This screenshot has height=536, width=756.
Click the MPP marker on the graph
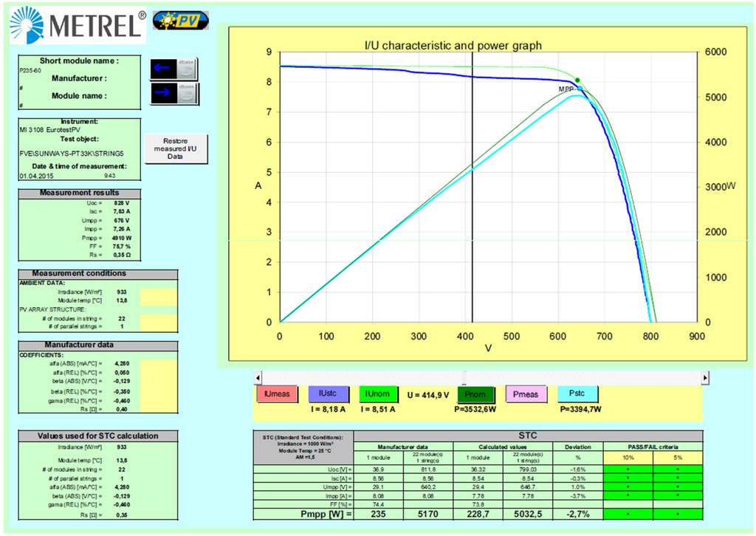(x=580, y=89)
